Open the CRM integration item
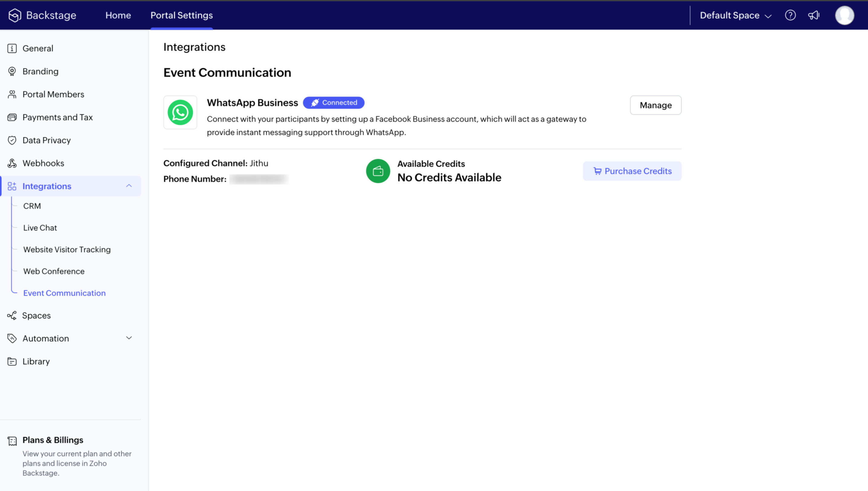 pyautogui.click(x=32, y=206)
